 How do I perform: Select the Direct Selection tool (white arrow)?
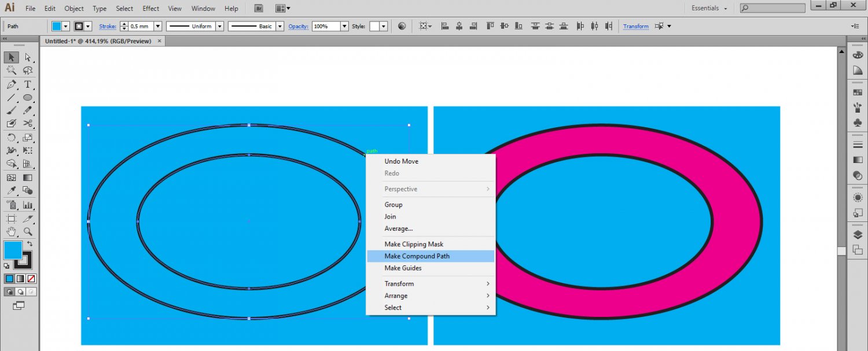[x=27, y=57]
